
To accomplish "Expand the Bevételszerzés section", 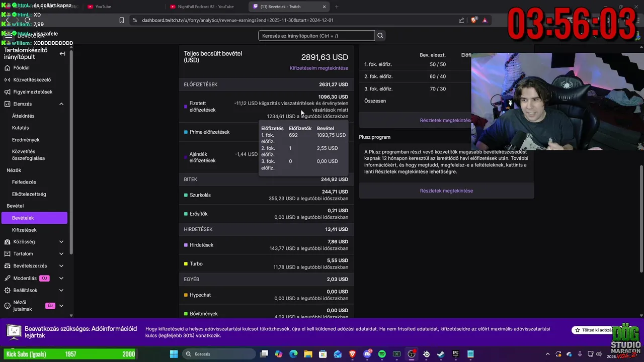I will [61, 266].
